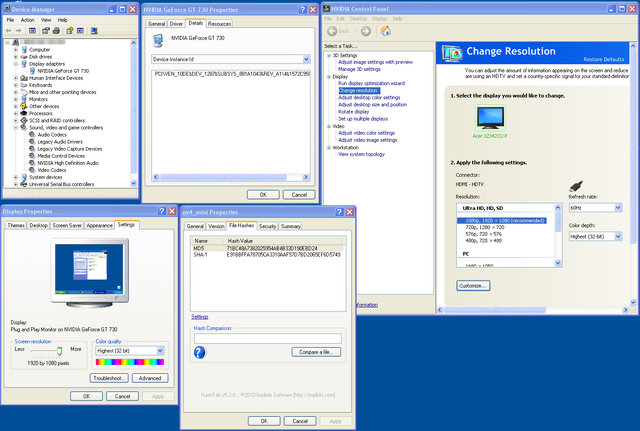The height and width of the screenshot is (431, 640).
Task: Click the Settings link in File Hashes tab
Action: point(200,317)
